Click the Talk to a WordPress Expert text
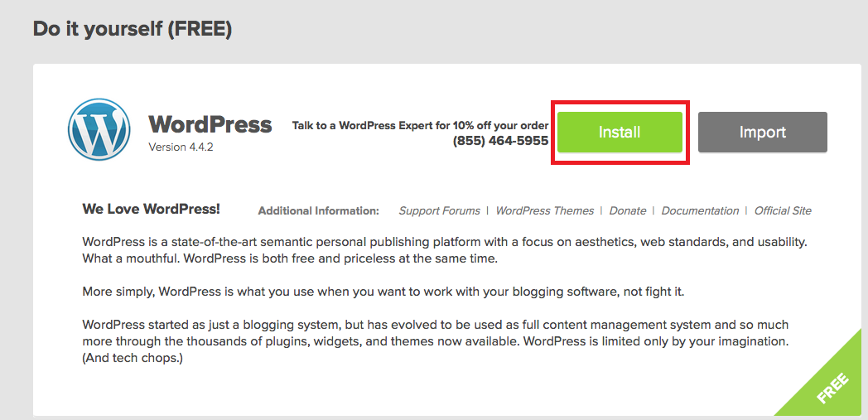This screenshot has width=868, height=420. tap(420, 126)
